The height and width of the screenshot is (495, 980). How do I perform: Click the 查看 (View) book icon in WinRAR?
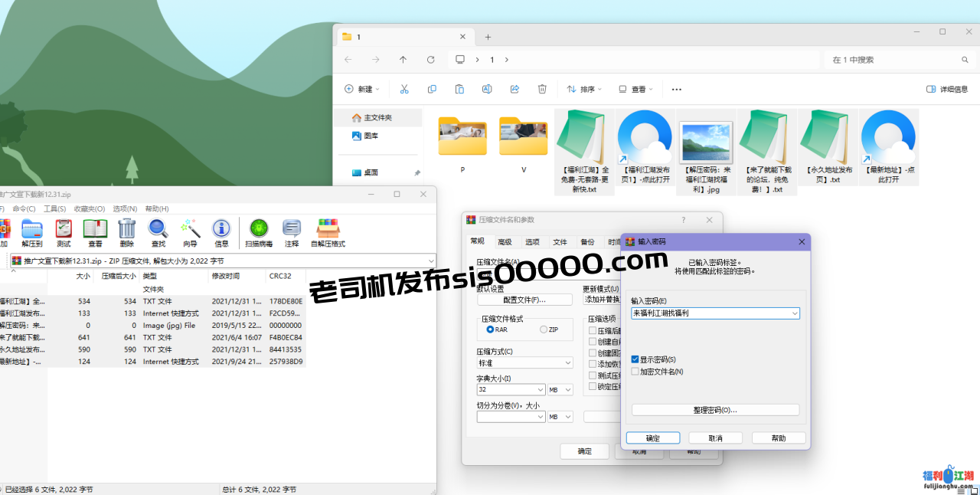95,230
